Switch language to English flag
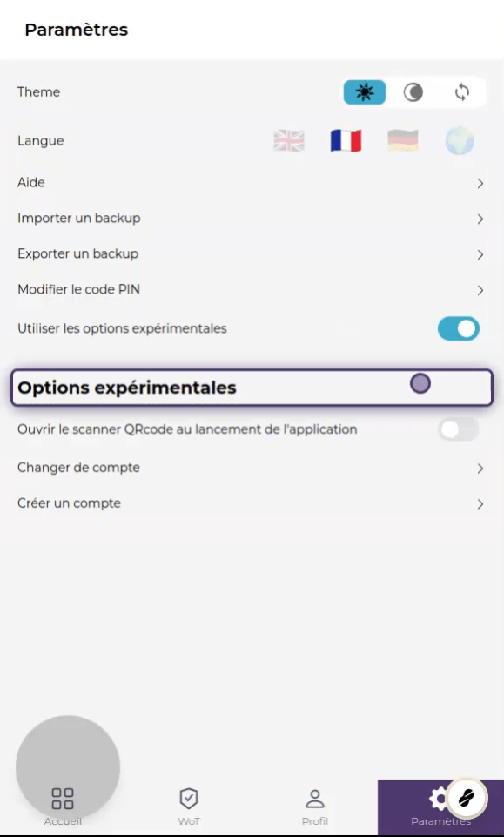This screenshot has width=504, height=837. coord(289,141)
